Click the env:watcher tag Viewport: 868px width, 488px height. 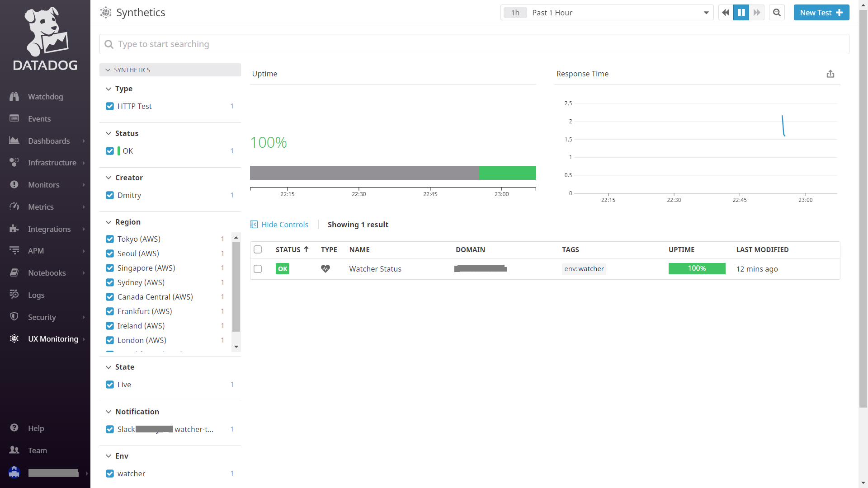(x=584, y=269)
